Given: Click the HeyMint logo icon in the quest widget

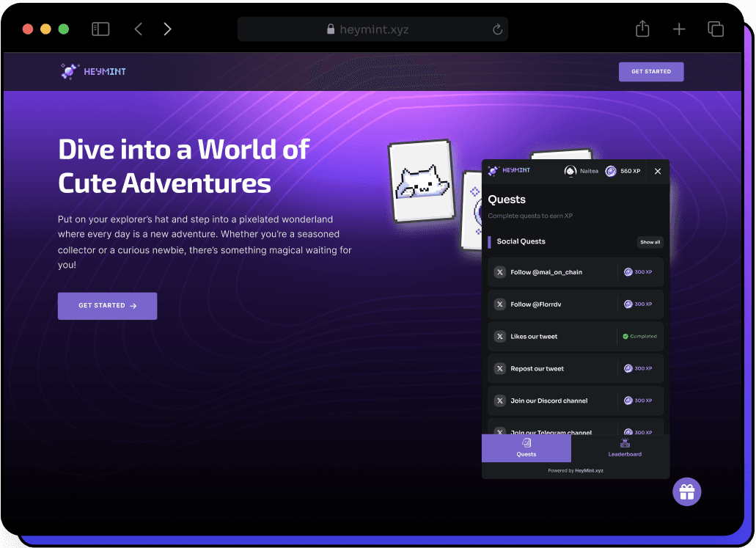Looking at the screenshot, I should click(x=493, y=170).
